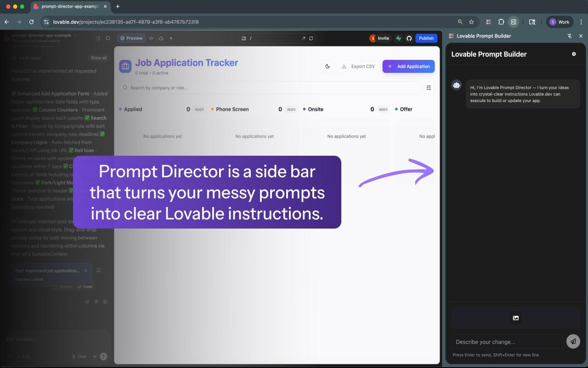588x368 pixels.
Task: Bookmark the latest Lovable message
Action: [98, 270]
